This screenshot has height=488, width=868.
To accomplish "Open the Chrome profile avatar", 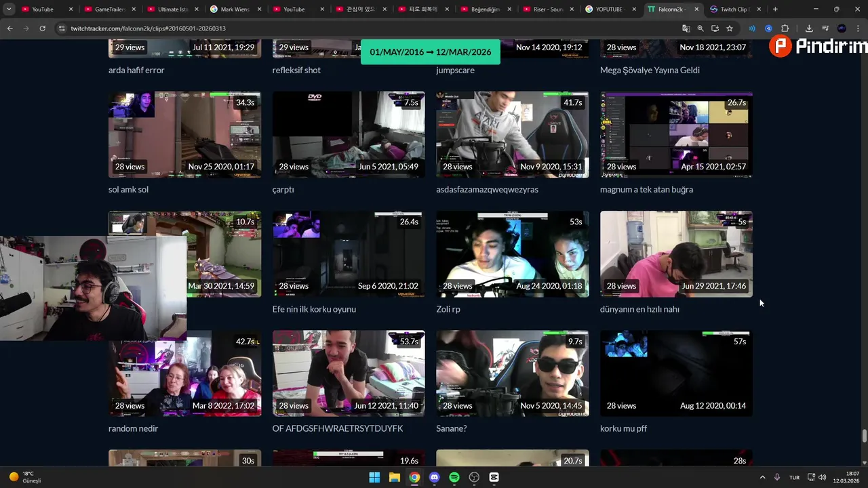I will (842, 28).
